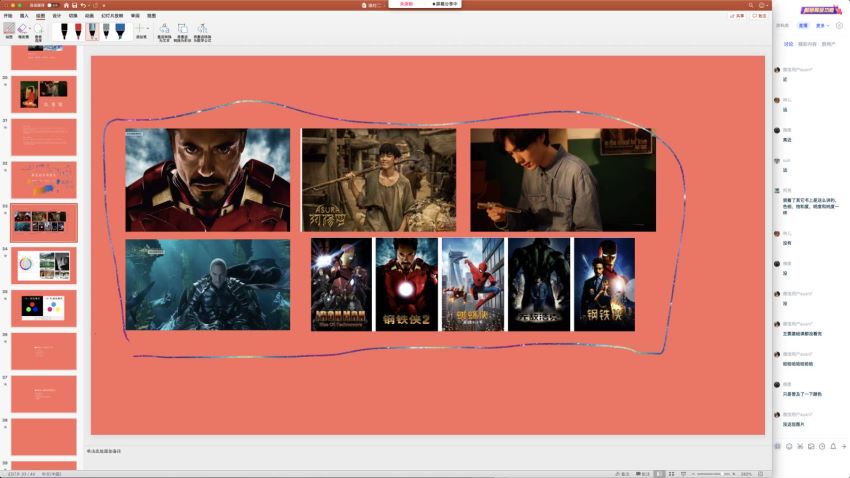The image size is (850, 478).
Task: Toggle the AutoSave switch in title bar
Action: 53,5
